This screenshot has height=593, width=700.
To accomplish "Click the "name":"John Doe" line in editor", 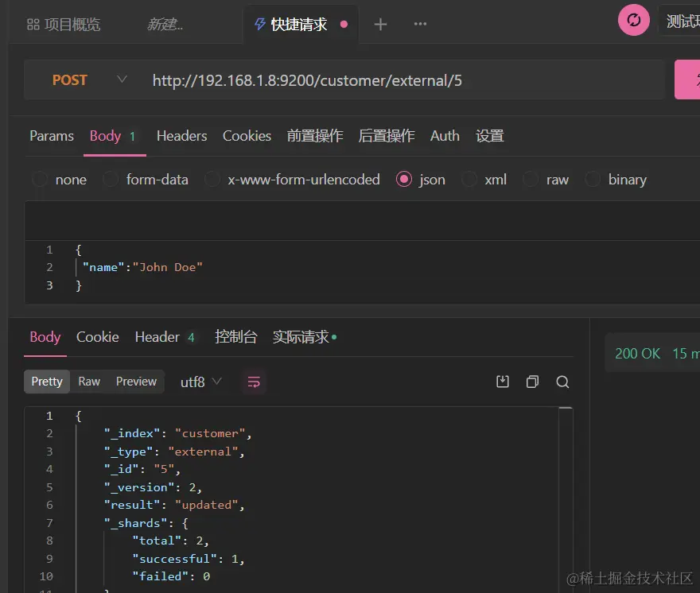I will [143, 267].
